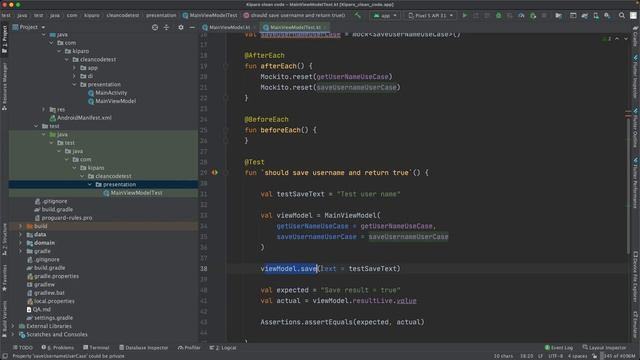Viewport: 640px width, 360px height.
Task: Expand the domain module folder
Action: tap(20, 243)
